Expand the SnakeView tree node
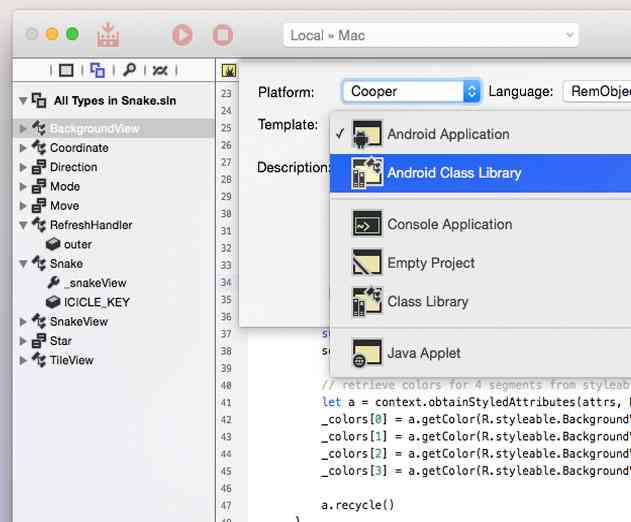 (x=23, y=322)
